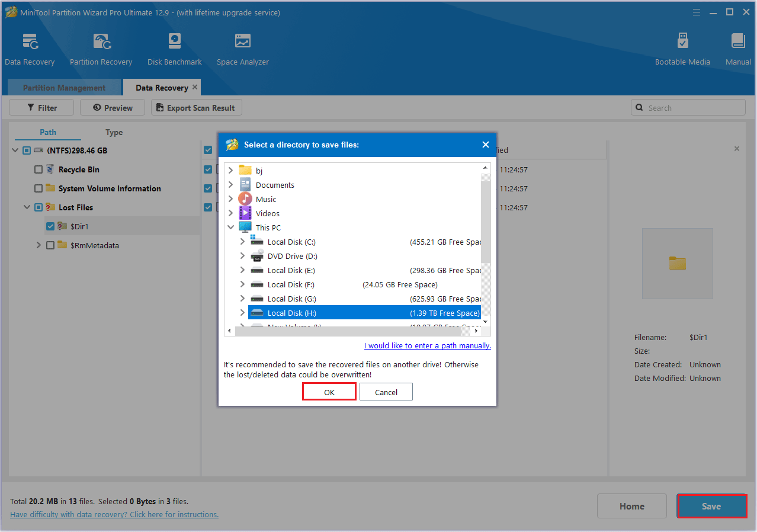Expand Local Disk (C:) in directory tree

coord(242,242)
